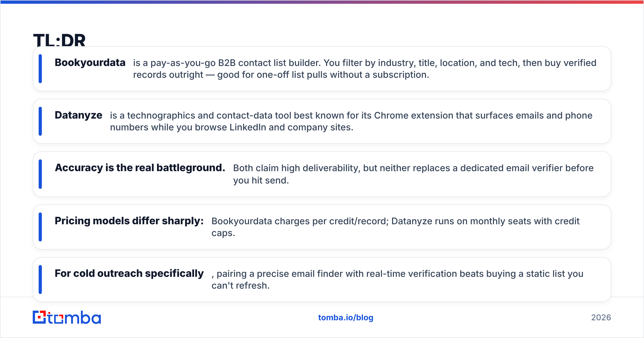This screenshot has height=338, width=644.
Task: Select the 'Accuracy is the real battleground.' heading
Action: point(140,168)
